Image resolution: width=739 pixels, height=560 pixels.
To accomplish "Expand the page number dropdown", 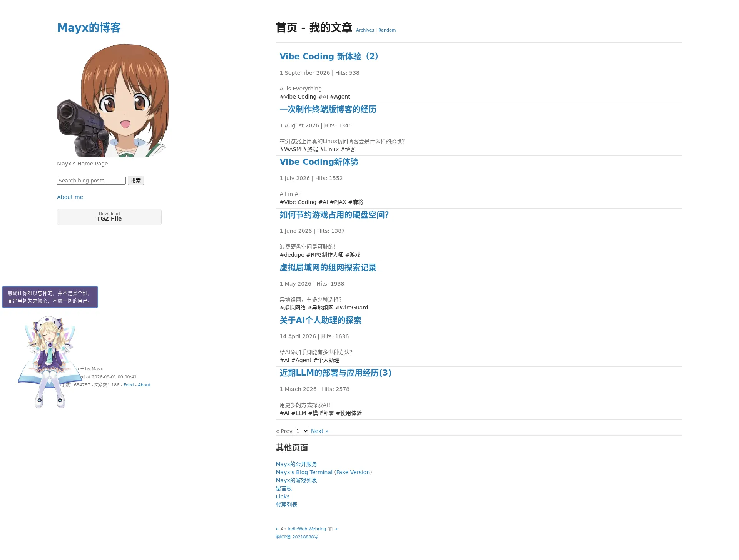I will point(301,431).
